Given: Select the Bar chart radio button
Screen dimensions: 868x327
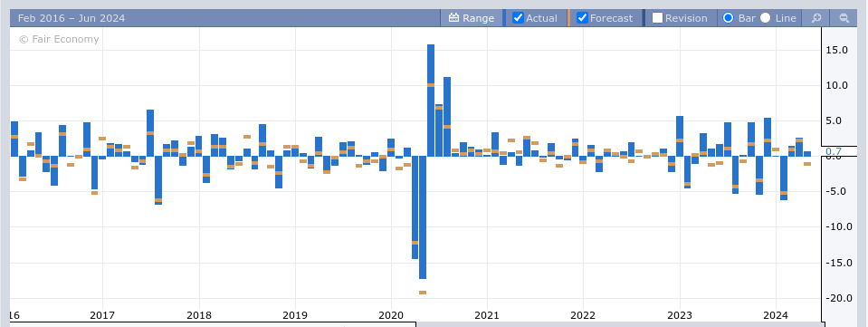Looking at the screenshot, I should click(728, 18).
